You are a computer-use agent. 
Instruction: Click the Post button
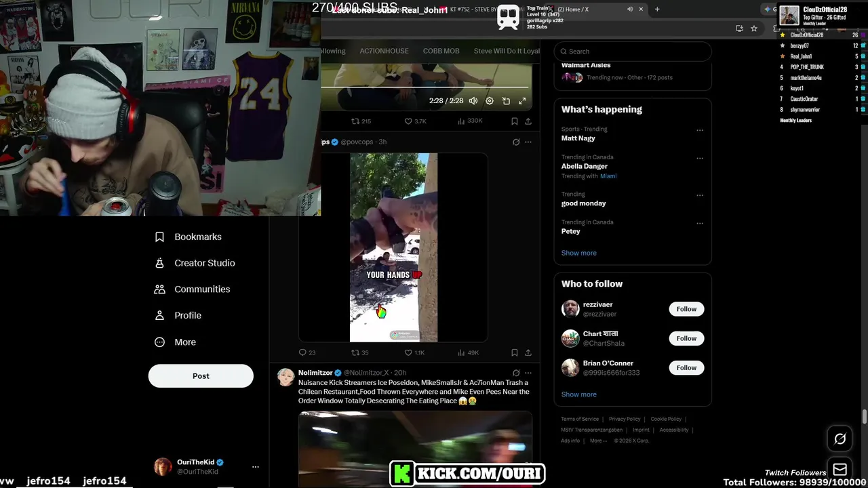[201, 376]
